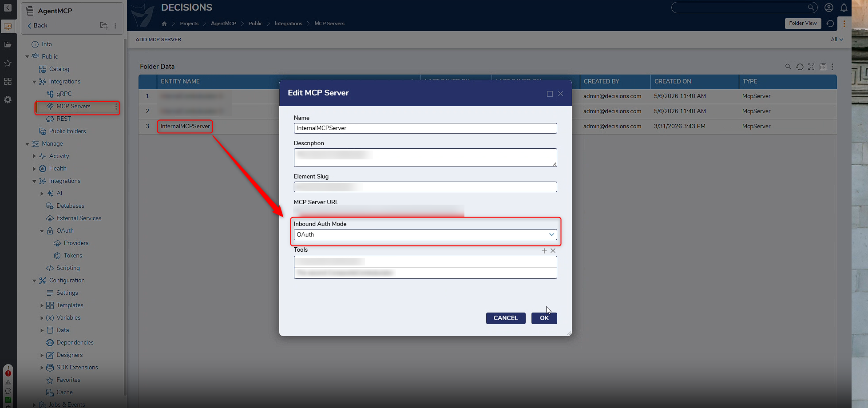868x408 pixels.
Task: Collapse the Public tree node
Action: click(27, 57)
